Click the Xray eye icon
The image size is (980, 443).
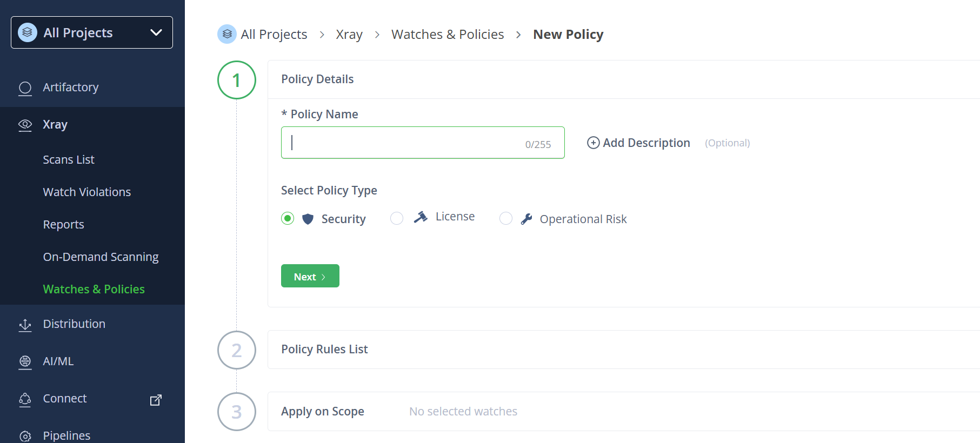pos(25,125)
